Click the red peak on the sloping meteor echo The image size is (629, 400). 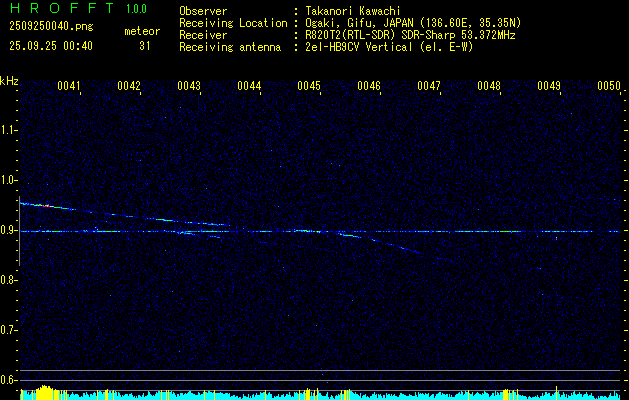click(x=46, y=205)
